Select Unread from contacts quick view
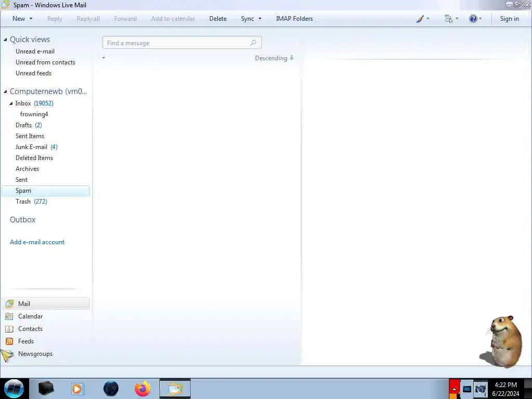 (46, 62)
